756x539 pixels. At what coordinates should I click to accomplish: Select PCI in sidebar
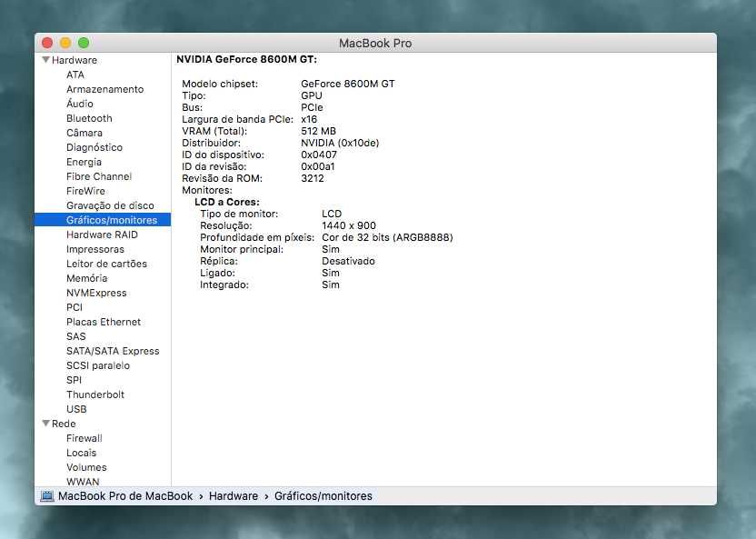click(75, 307)
